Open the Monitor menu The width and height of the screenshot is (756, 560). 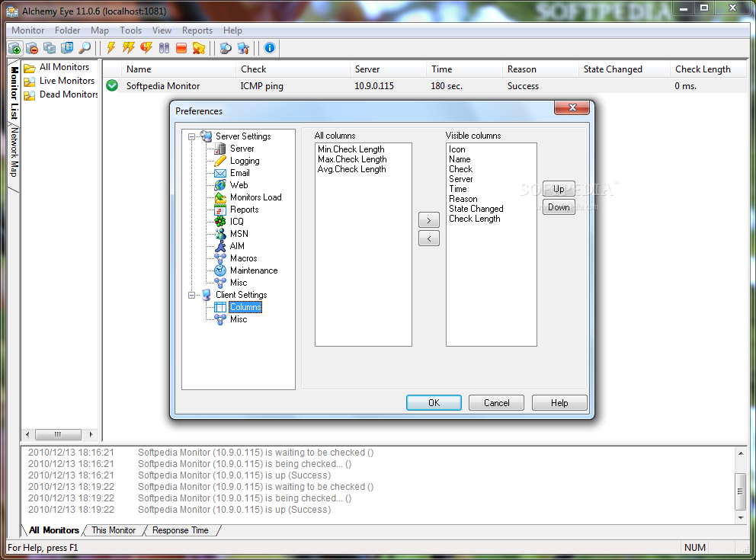(x=28, y=30)
